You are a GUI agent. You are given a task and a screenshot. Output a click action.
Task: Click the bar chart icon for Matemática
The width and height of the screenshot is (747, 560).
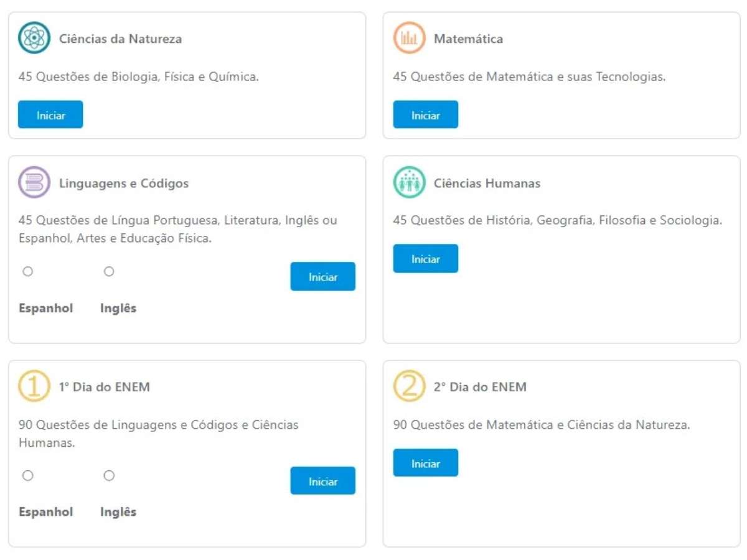409,38
